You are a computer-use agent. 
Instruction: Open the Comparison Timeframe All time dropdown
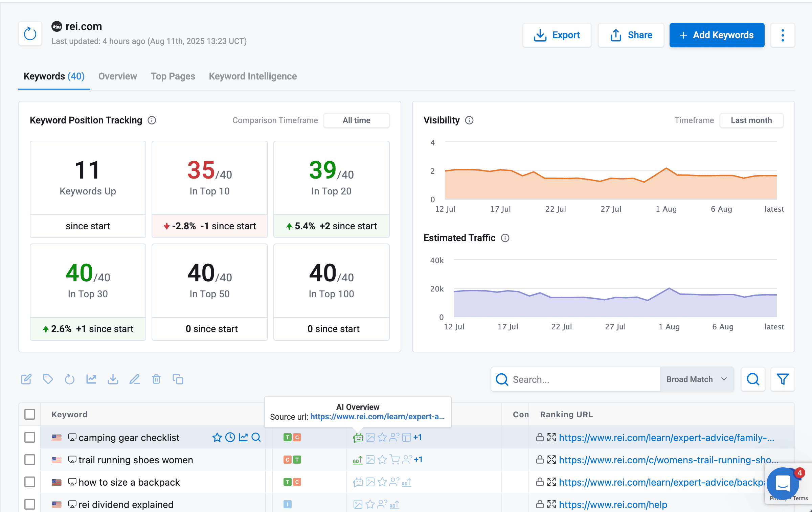357,120
